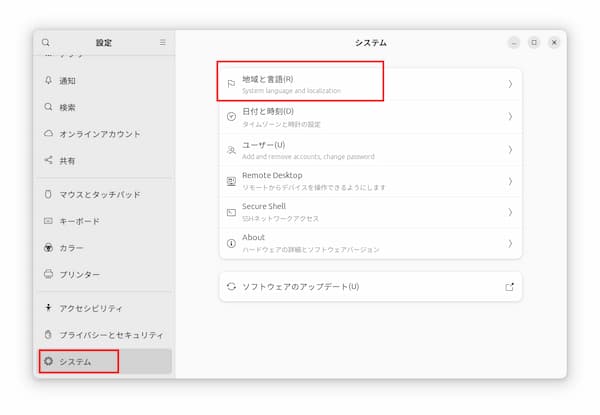The image size is (600, 415).
Task: Select キーボード in the sidebar
Action: [x=105, y=221]
